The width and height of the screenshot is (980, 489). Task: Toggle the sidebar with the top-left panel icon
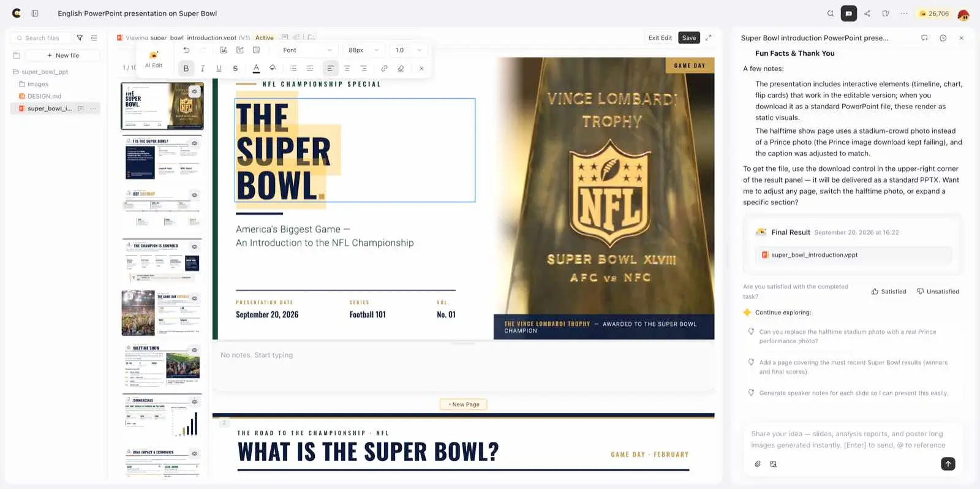click(x=35, y=13)
